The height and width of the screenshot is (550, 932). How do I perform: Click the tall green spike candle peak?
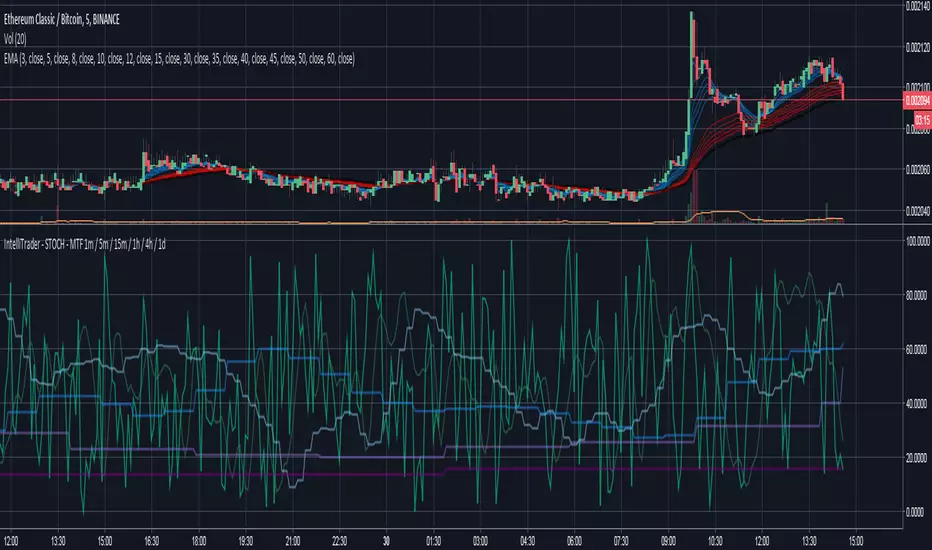tap(691, 13)
